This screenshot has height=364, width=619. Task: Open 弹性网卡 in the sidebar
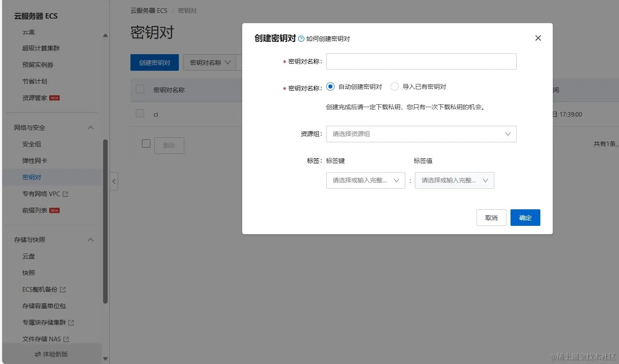click(x=35, y=161)
